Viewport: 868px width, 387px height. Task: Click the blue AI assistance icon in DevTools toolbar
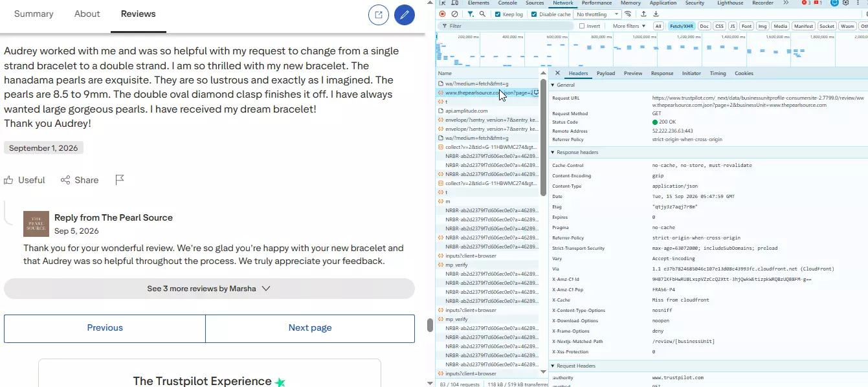click(x=834, y=3)
